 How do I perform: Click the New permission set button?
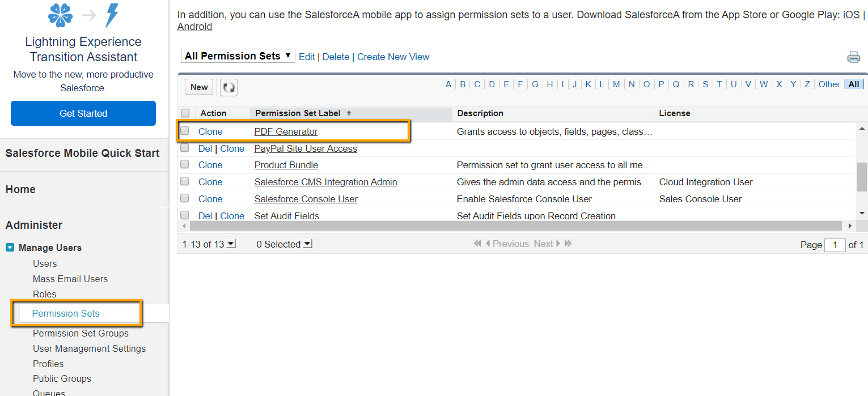(x=199, y=87)
